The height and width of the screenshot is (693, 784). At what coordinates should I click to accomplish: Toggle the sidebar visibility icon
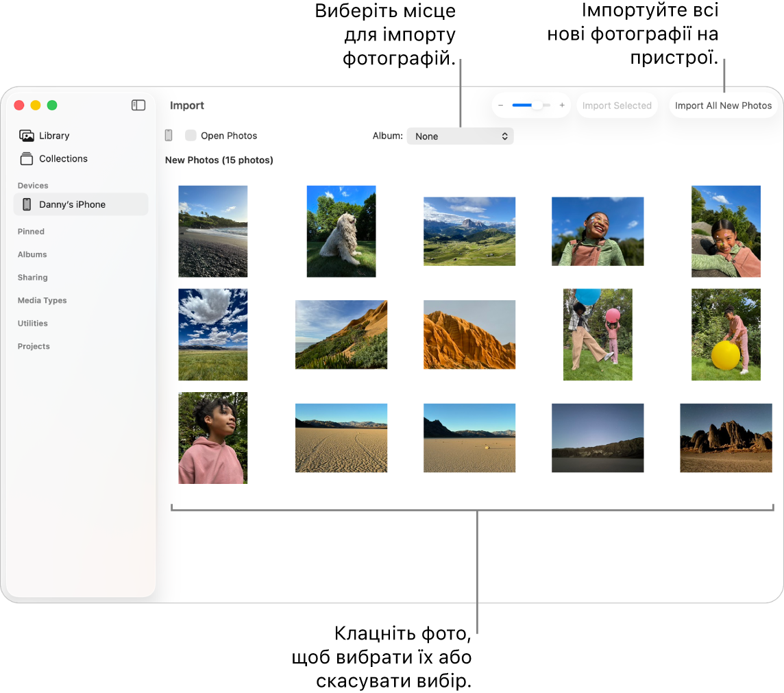[x=138, y=105]
